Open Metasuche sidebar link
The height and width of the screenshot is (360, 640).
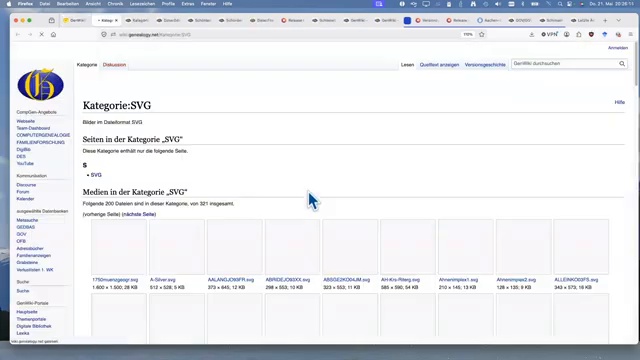(27, 220)
